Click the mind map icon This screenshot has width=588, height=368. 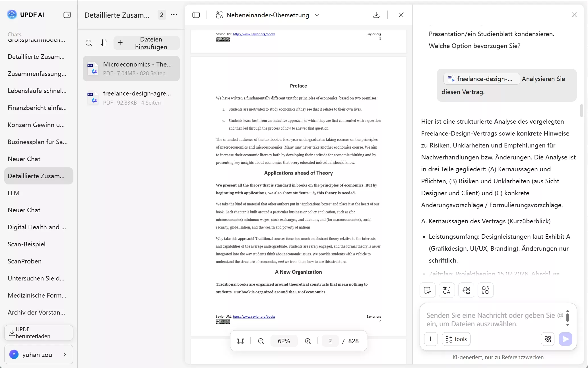pos(466,290)
